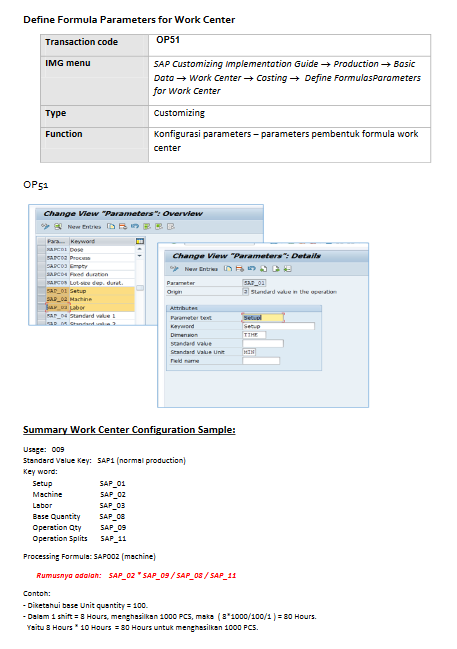Click the 'Define Formula Parameters for Work Center' heading
The width and height of the screenshot is (457, 649).
tap(129, 19)
